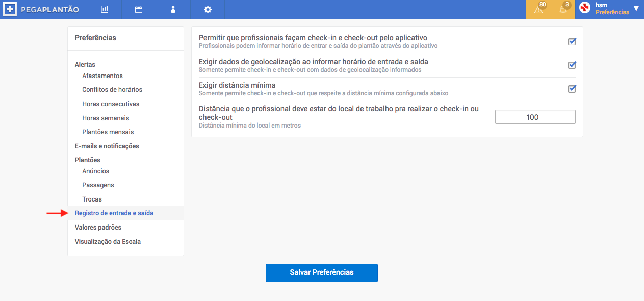Open the Plantões preferences section
Screen dimensions: 644x301
click(88, 160)
